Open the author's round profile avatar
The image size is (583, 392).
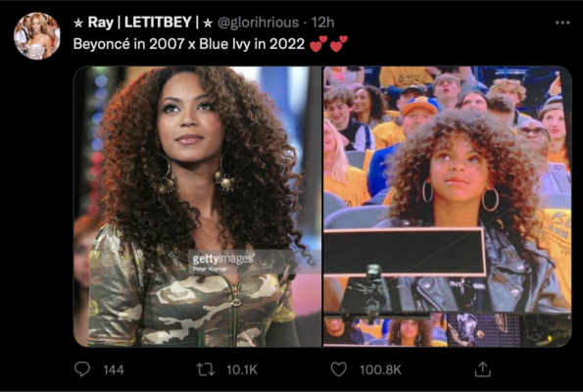(37, 35)
